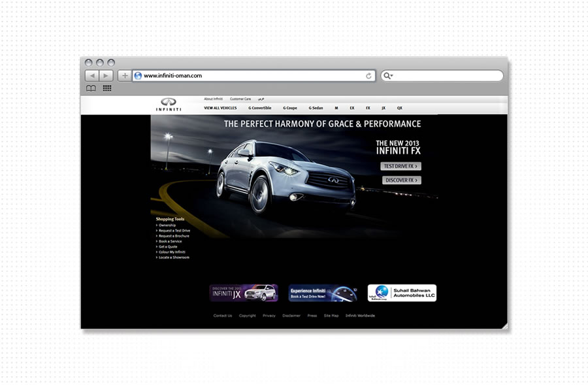Select the G Coupe menu item
Screen dimensions: 588x385
point(290,108)
